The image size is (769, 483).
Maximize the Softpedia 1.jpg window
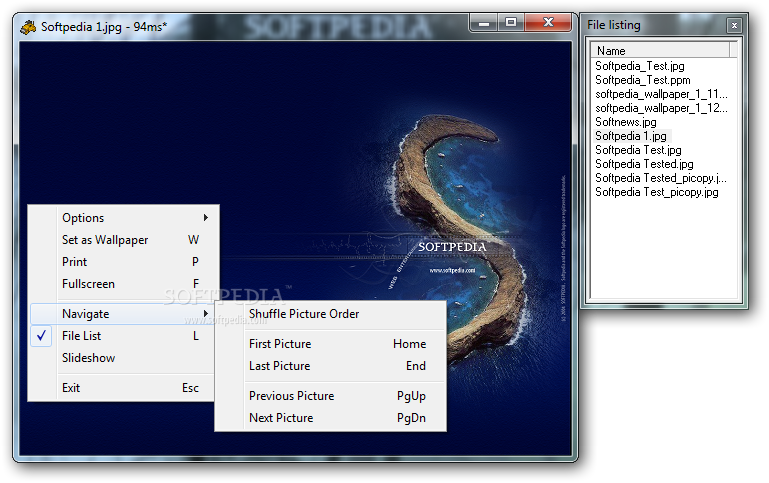(511, 23)
